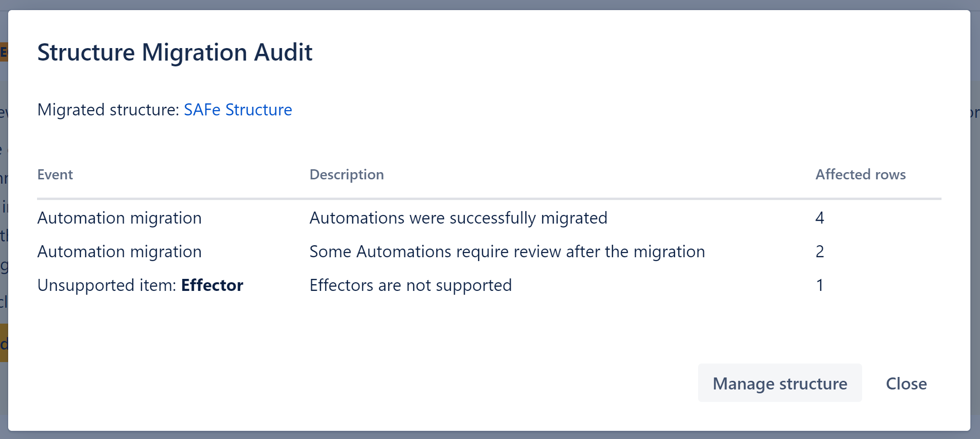Viewport: 980px width, 439px height.
Task: Select the Affected rows column header
Action: [x=860, y=175]
